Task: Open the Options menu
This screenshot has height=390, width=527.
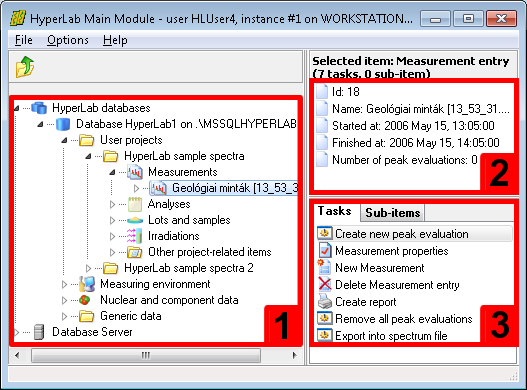Action: pos(68,40)
